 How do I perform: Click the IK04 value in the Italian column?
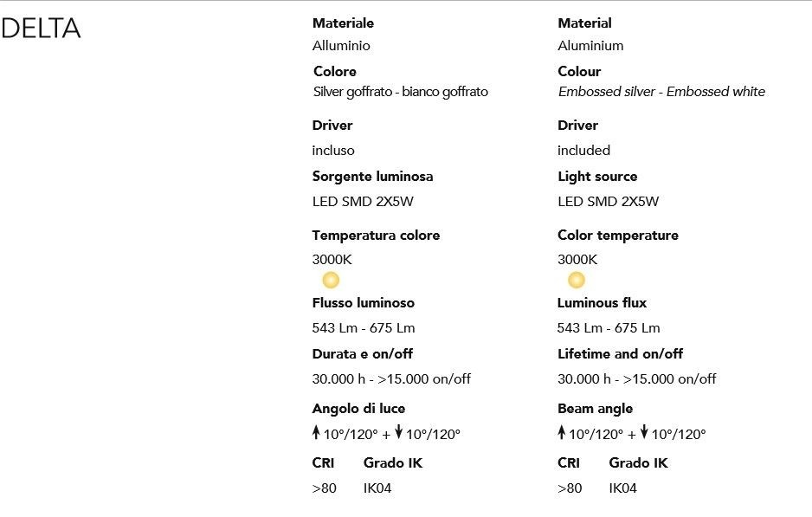click(x=377, y=488)
